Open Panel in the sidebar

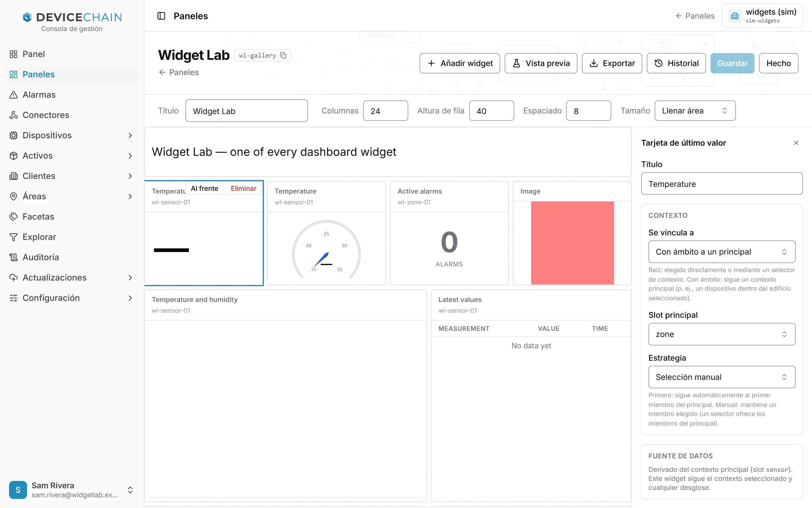click(x=72, y=54)
